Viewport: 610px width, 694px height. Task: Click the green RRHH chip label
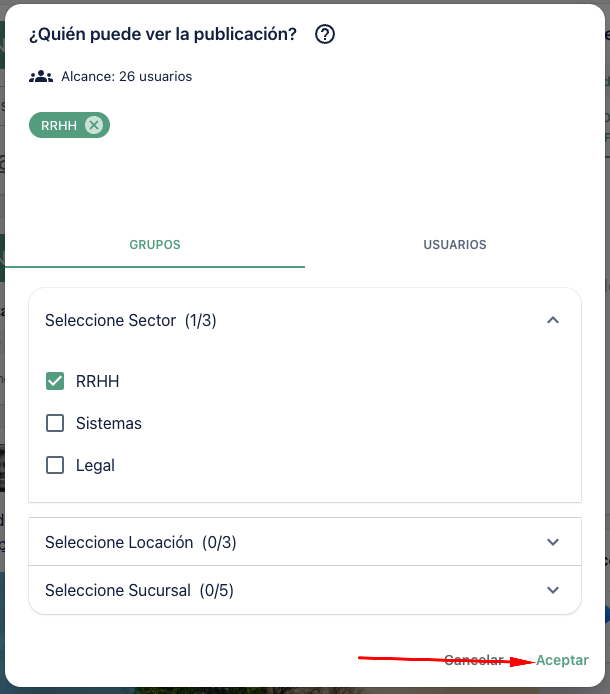click(x=59, y=125)
